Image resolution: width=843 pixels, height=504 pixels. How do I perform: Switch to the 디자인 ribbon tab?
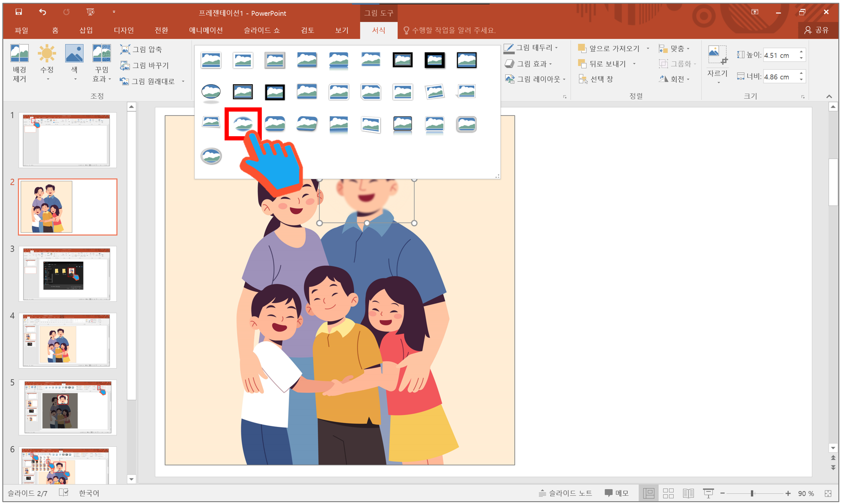point(124,30)
